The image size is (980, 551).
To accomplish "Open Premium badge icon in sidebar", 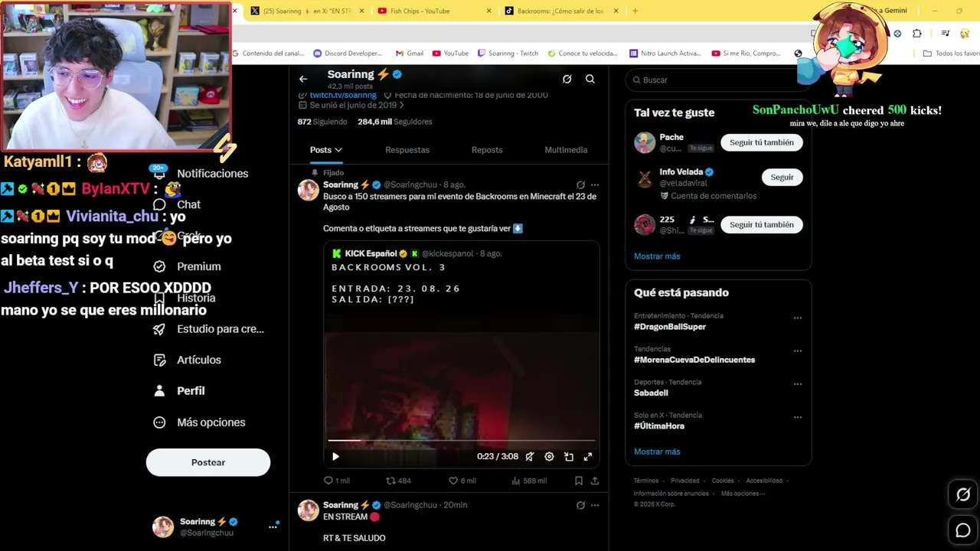I will tap(159, 266).
